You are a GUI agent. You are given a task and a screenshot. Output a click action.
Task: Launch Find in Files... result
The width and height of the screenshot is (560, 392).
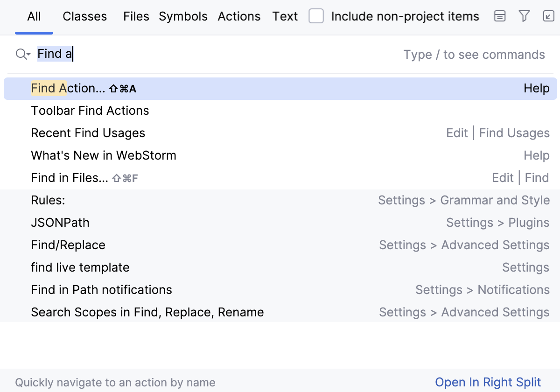click(70, 178)
